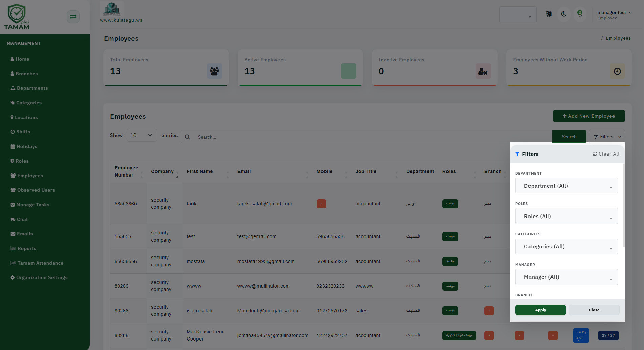
Task: Open Chat in sidebar
Action: [x=19, y=219]
